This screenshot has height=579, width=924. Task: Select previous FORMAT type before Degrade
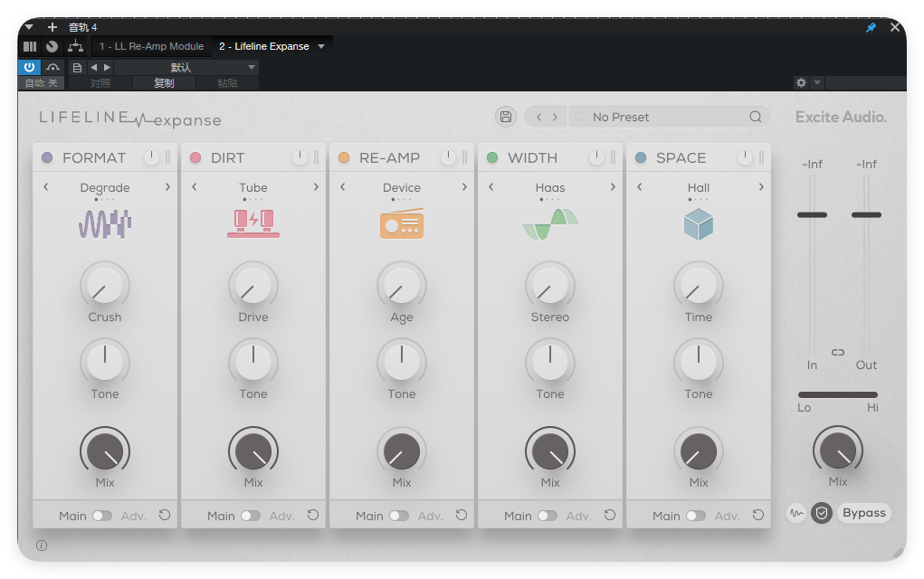46,186
